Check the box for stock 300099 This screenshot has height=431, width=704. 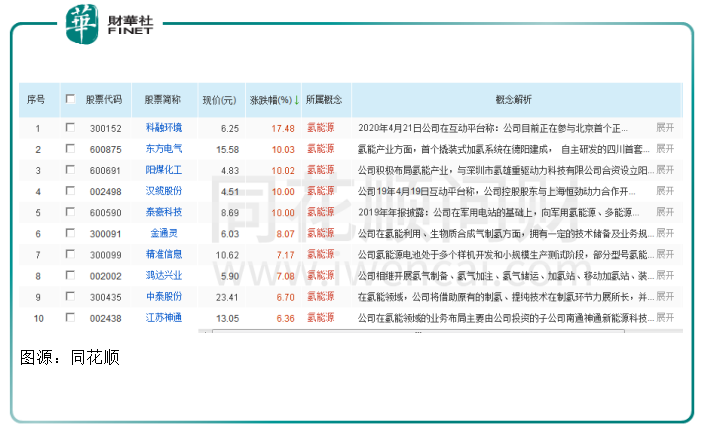[x=70, y=254]
